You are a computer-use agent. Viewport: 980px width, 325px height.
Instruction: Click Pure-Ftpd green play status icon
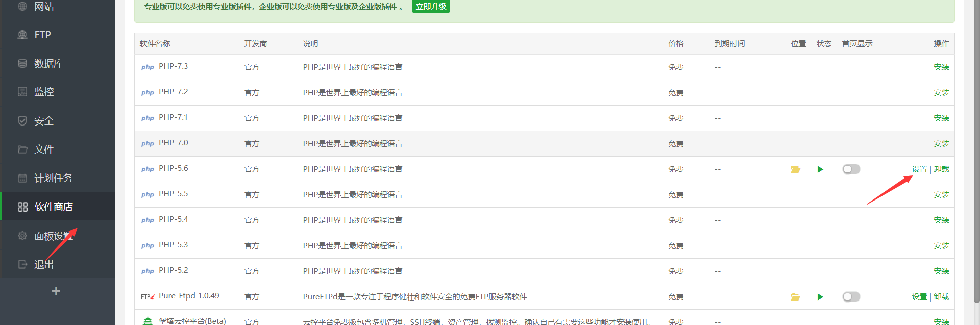tap(820, 297)
